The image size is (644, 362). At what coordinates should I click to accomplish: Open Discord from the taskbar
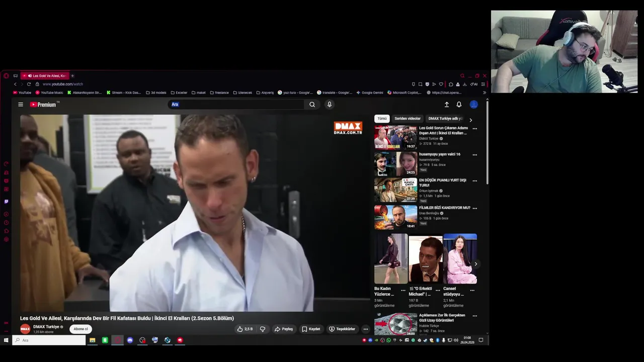(x=130, y=340)
